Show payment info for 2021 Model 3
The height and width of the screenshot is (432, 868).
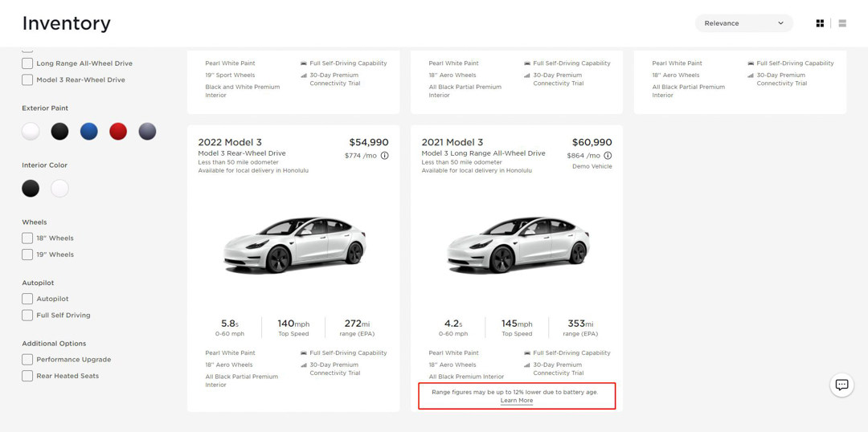click(608, 156)
